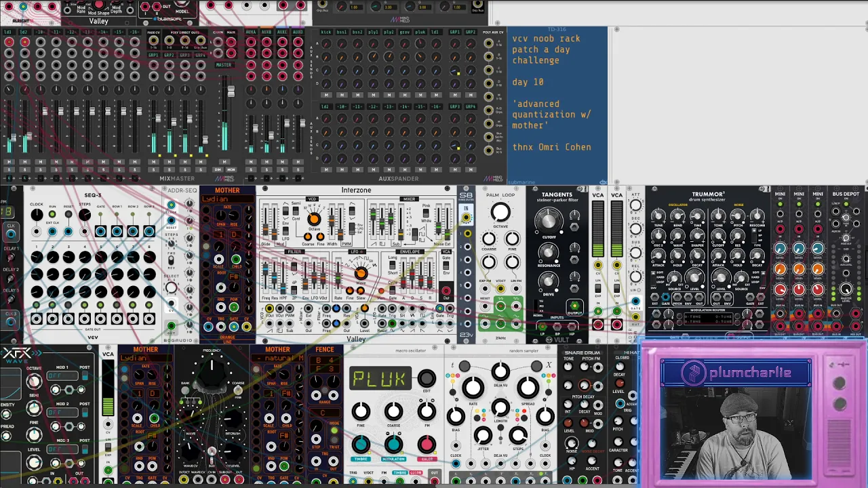Click the Palm Loop OCTAVE knob

tap(500, 213)
